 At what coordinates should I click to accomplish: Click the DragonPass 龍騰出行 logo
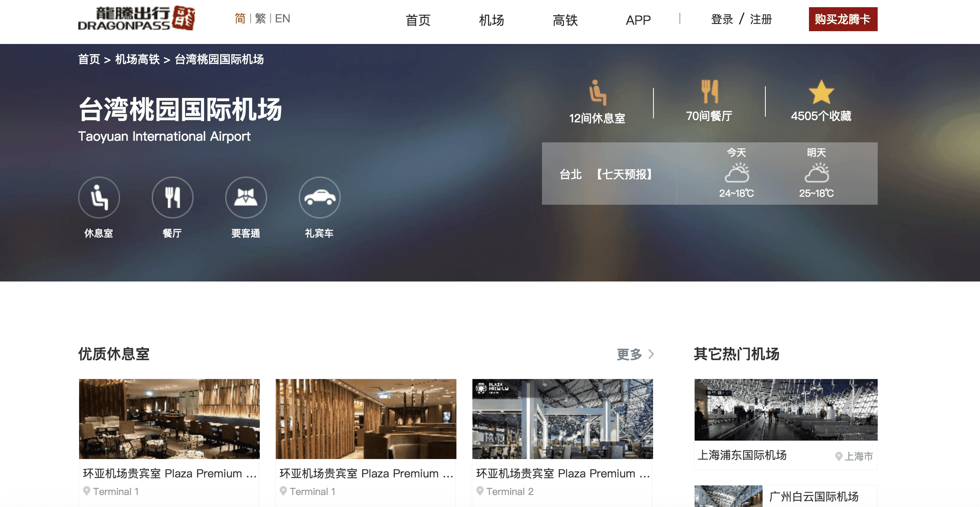pos(138,19)
